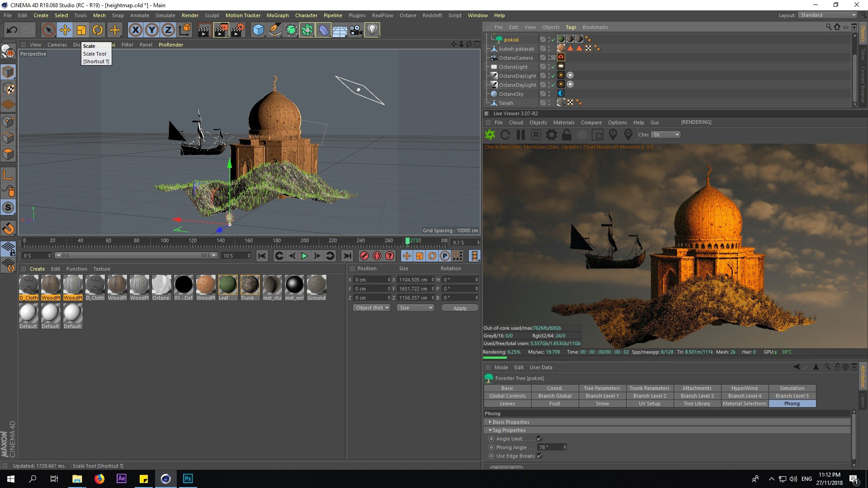Open After Effects from the Windows taskbar
The image size is (868, 488).
pos(121,479)
